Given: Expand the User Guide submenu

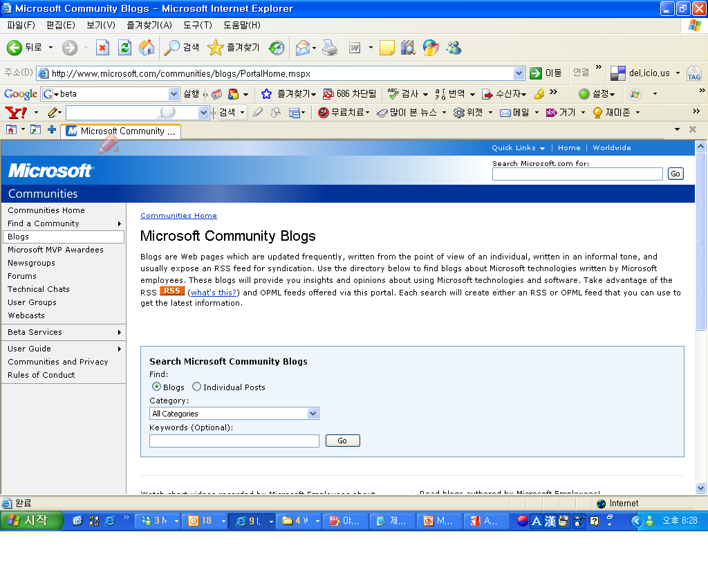Looking at the screenshot, I should (x=119, y=349).
